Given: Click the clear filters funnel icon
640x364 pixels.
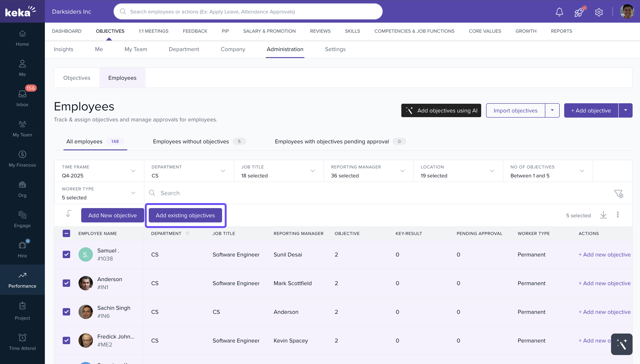Looking at the screenshot, I should coord(618,193).
